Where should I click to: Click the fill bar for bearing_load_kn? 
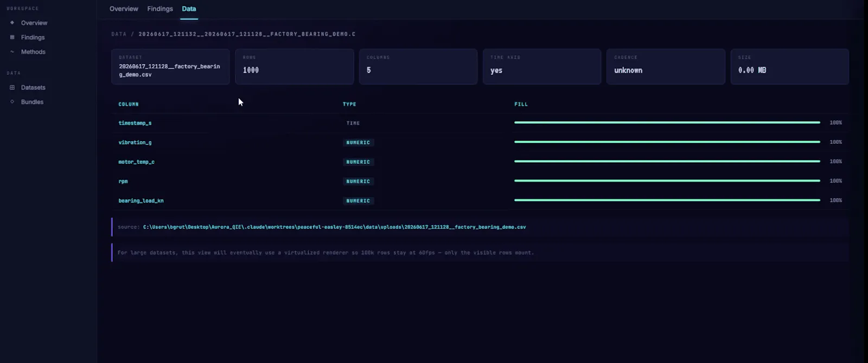coord(667,200)
